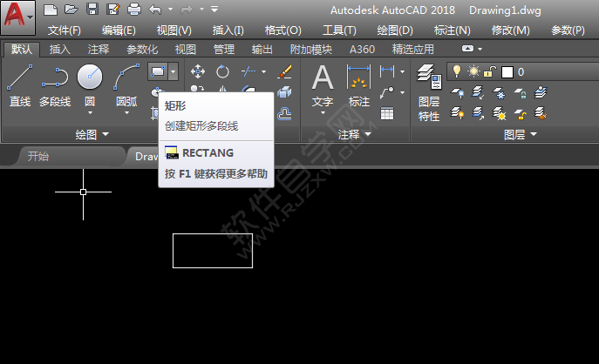This screenshot has width=599, height=364.
Task: Click the Linear dimension icon
Action: 387,71
